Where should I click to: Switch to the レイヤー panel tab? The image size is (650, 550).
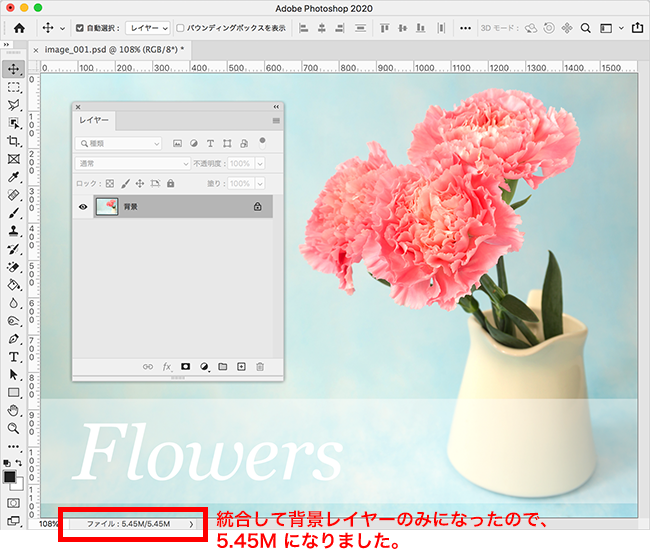[x=94, y=120]
